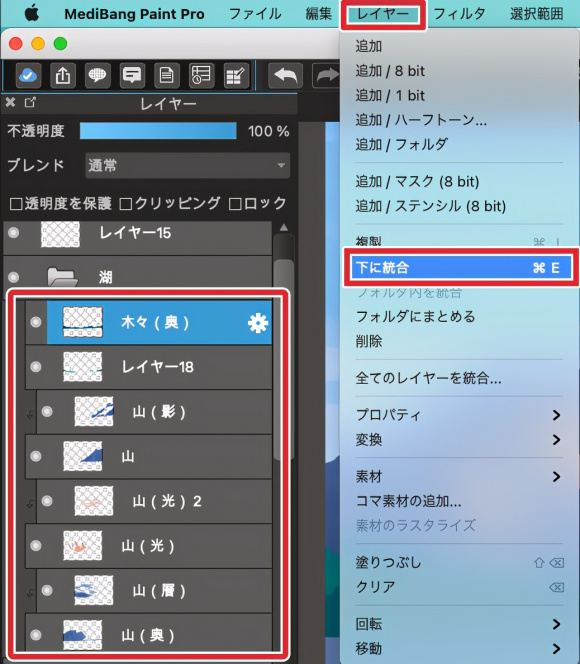Choose 全てのレイヤーを統合 menu entry

click(x=428, y=378)
